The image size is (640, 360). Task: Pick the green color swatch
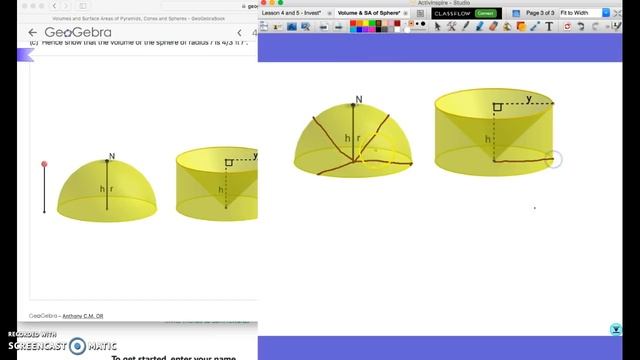point(372,23)
